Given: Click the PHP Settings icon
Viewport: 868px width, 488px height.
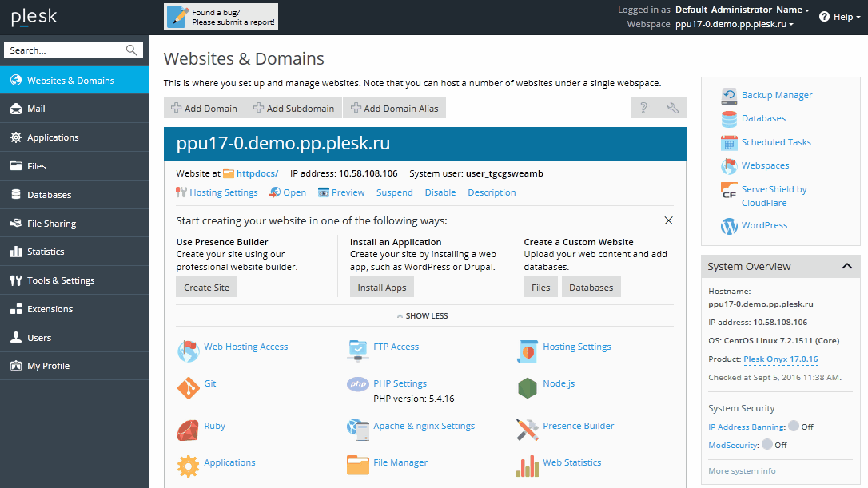Looking at the screenshot, I should pos(357,384).
